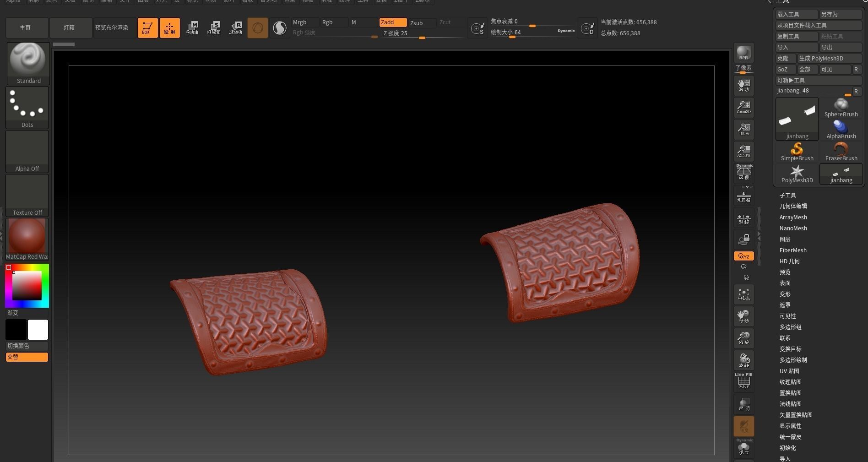Enable the Rgb channel toggle
This screenshot has height=462, width=868.
334,22
